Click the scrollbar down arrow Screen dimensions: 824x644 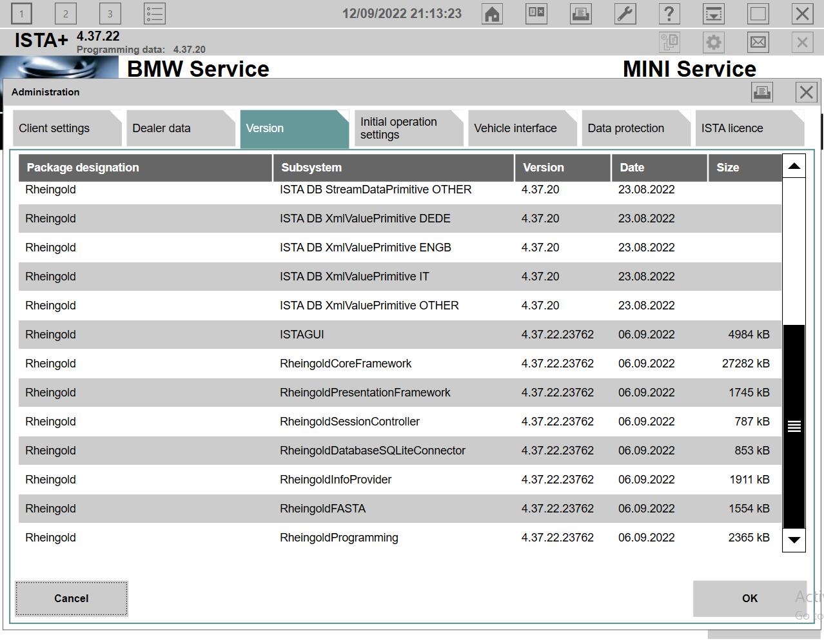pyautogui.click(x=794, y=540)
